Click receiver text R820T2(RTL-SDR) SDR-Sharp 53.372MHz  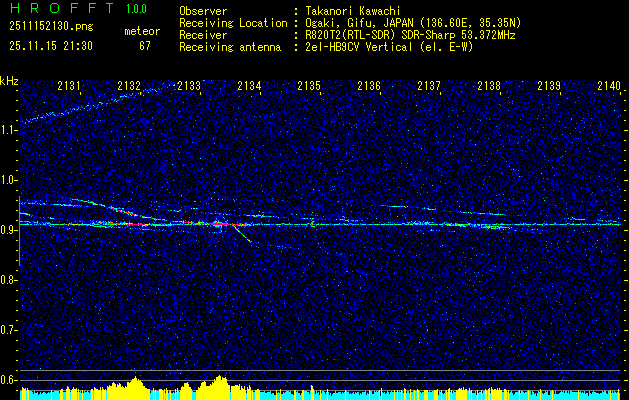click(410, 35)
